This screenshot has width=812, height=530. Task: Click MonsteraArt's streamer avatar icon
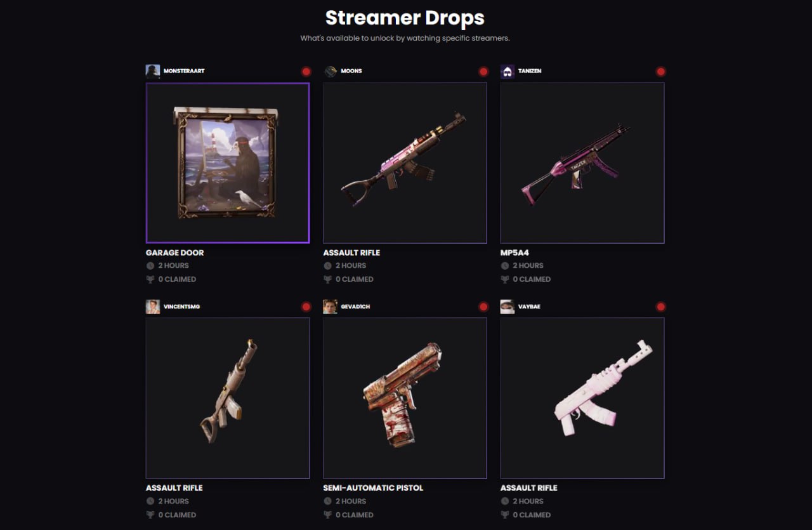pos(153,71)
